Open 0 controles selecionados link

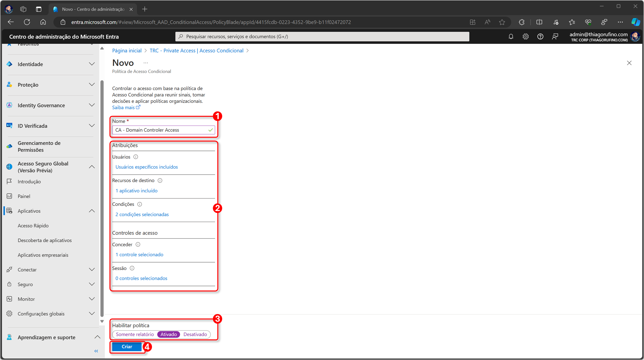(141, 279)
